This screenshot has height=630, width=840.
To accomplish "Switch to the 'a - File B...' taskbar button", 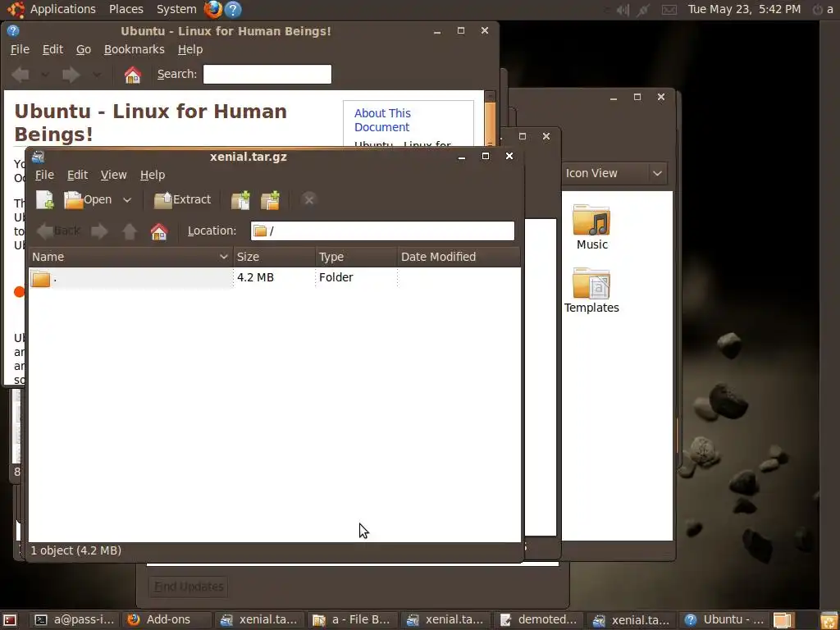I will [x=353, y=620].
